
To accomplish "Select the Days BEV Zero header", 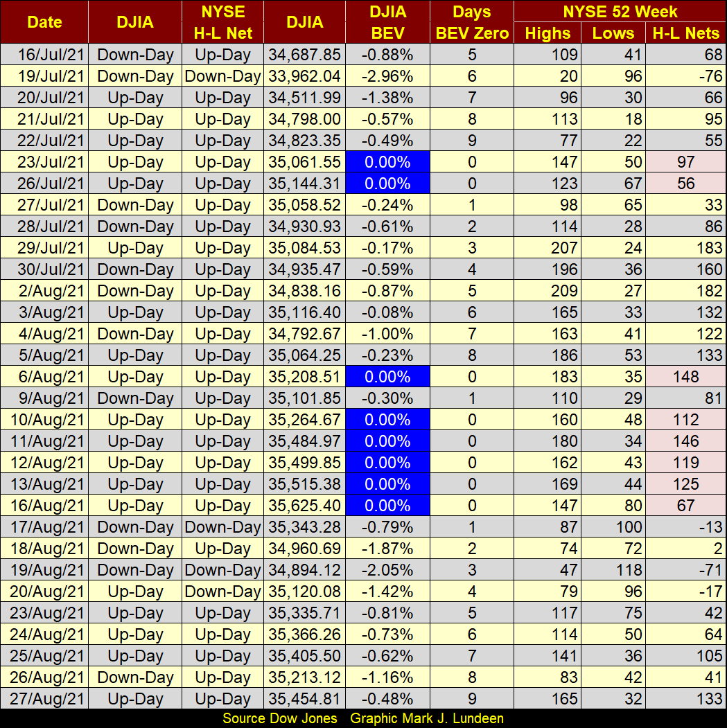I will tap(472, 22).
